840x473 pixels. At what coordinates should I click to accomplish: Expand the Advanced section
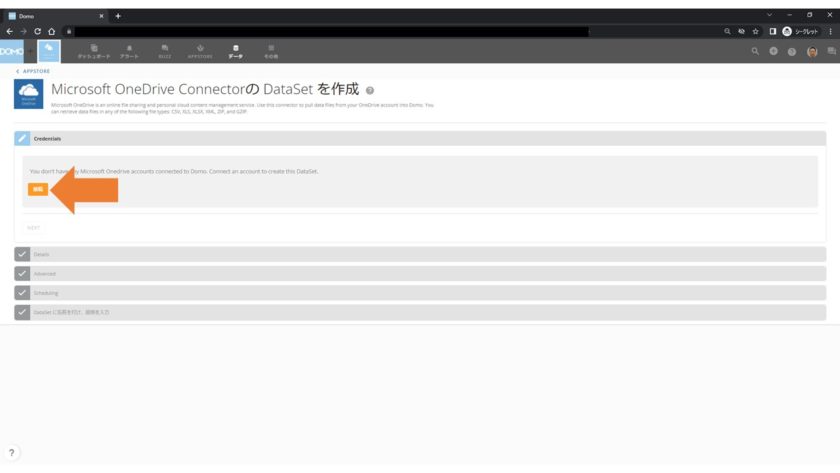pyautogui.click(x=420, y=273)
